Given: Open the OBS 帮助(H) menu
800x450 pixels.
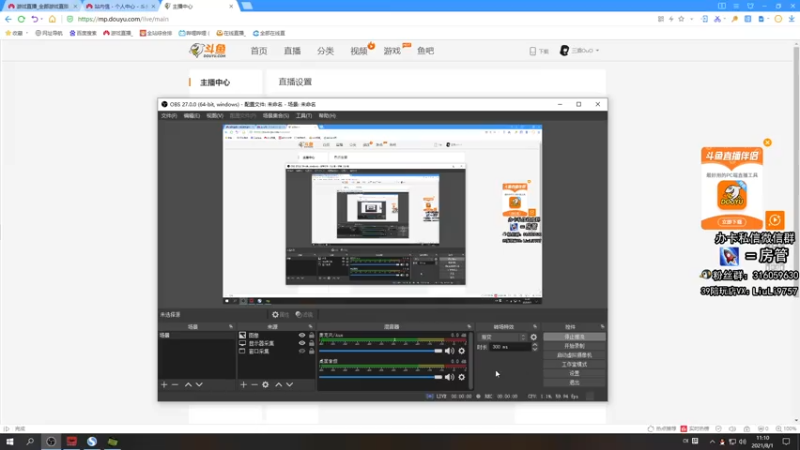Looking at the screenshot, I should click(327, 116).
